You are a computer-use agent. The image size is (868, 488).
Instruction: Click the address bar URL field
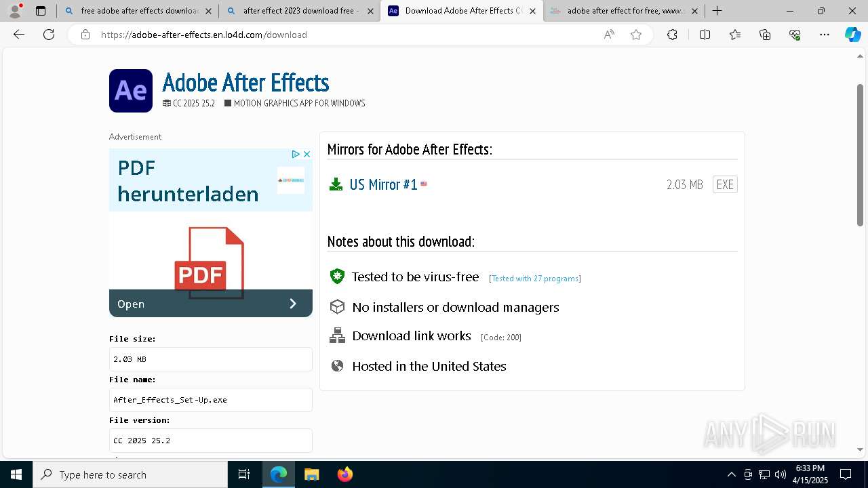point(346,35)
